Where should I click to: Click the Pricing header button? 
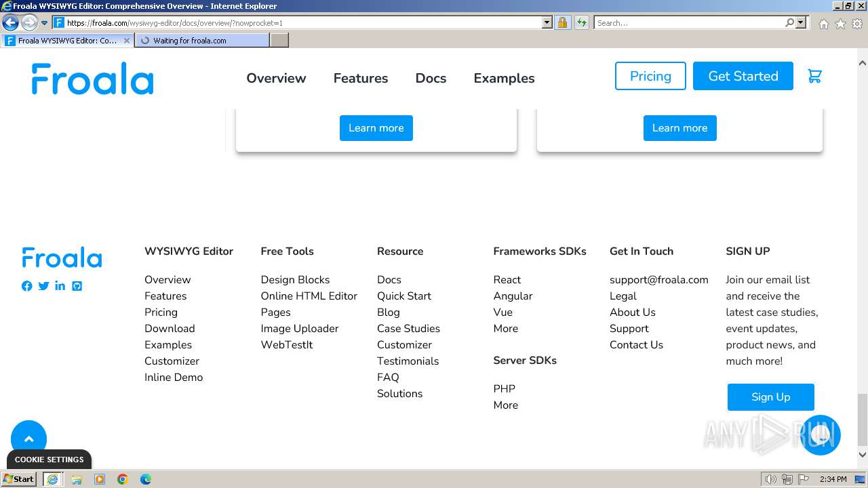(650, 76)
